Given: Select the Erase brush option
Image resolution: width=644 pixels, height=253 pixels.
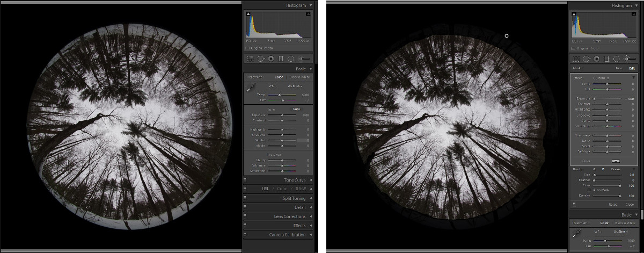Looking at the screenshot, I should click(x=616, y=169).
